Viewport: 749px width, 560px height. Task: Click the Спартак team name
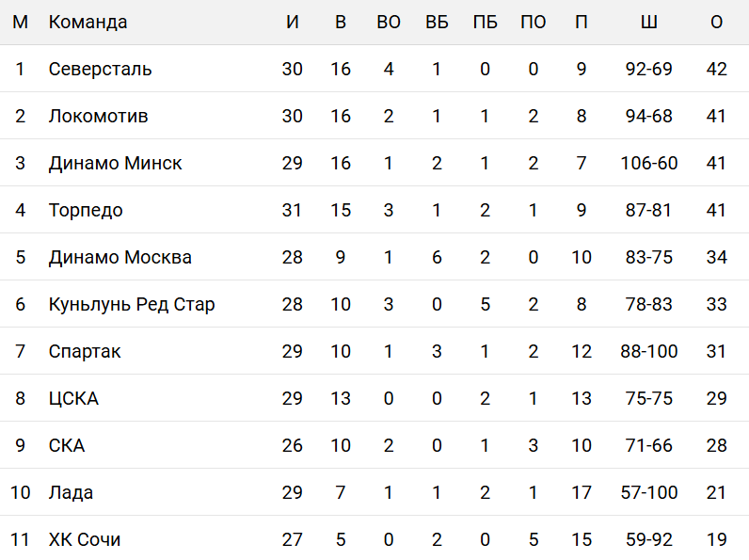click(x=85, y=351)
